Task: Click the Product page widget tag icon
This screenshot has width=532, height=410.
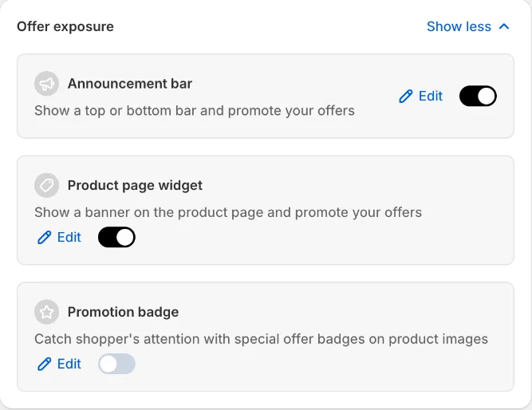Action: click(x=46, y=185)
